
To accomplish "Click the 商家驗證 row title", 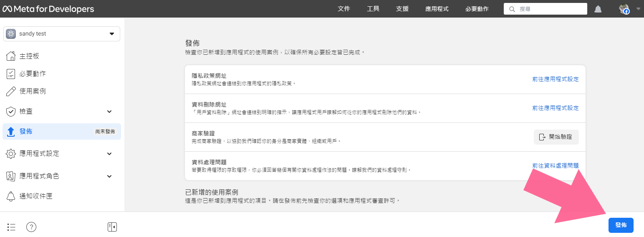I will point(203,133).
